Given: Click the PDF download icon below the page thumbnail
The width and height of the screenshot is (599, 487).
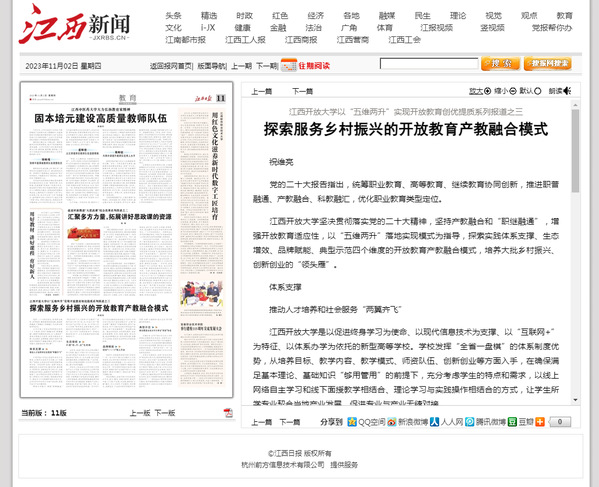Looking at the screenshot, I should (228, 413).
